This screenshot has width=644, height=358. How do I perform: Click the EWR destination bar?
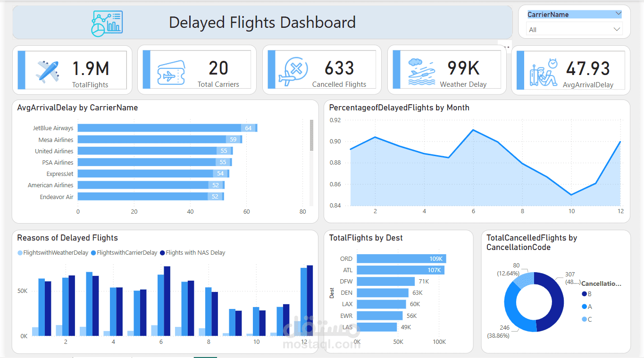click(380, 316)
